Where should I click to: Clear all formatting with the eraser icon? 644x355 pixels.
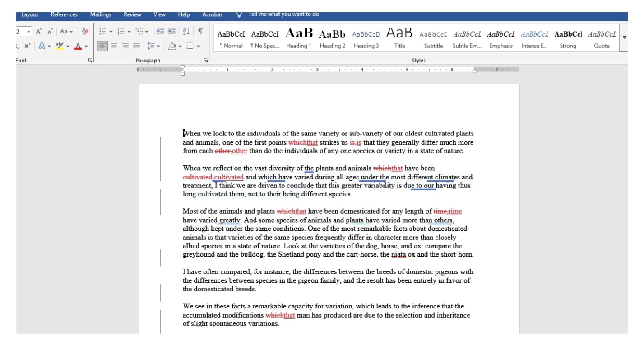[85, 32]
